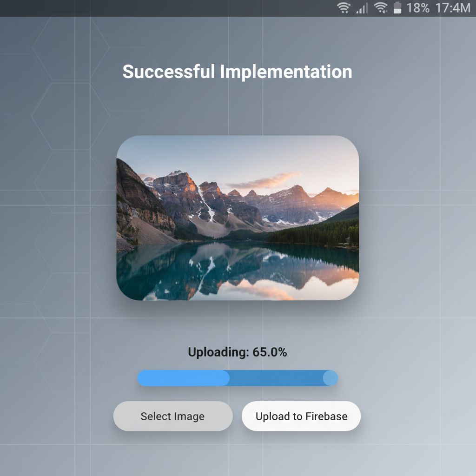476x476 pixels.
Task: Click the 17:4M clock in status bar
Action: pos(453,8)
